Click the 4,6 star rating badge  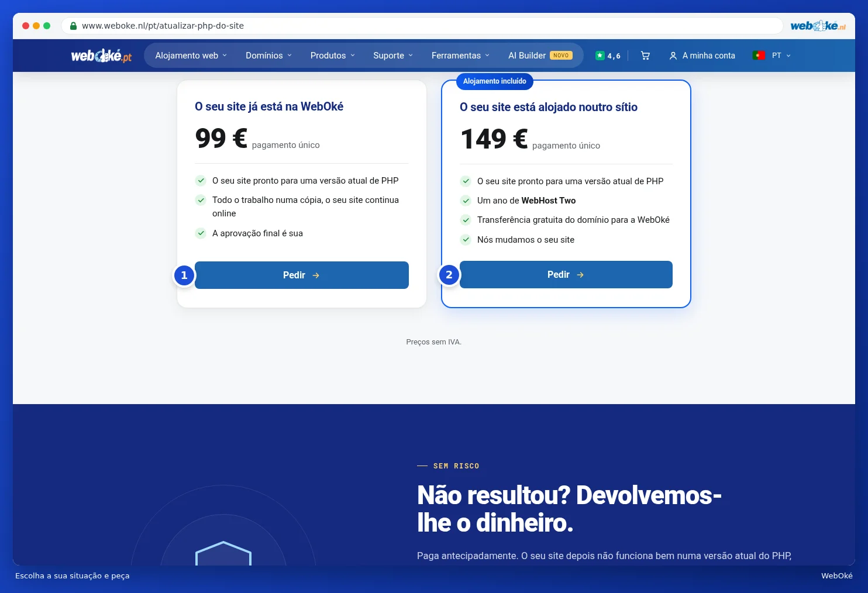(608, 56)
